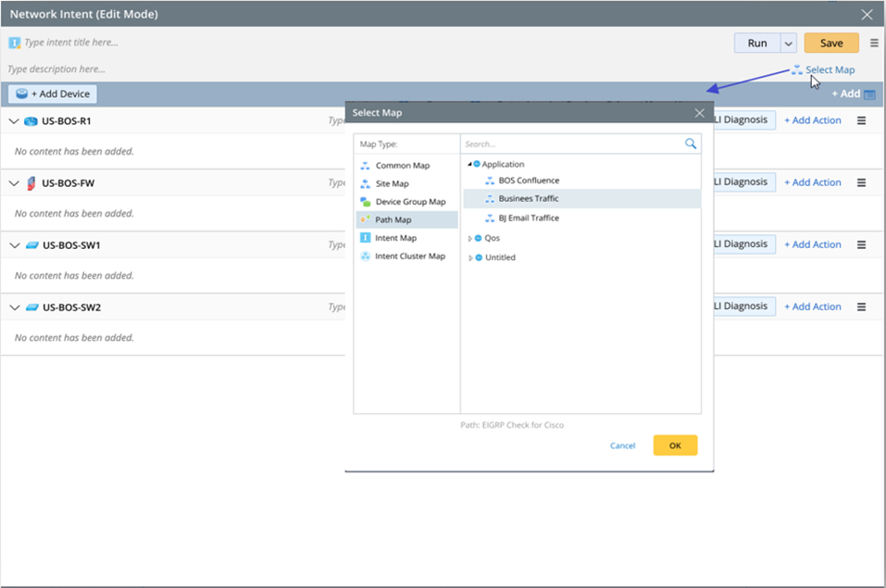Click CLI Diagnosis for US-BOS-SW1
Viewport: 886px width, 588px height.
click(x=744, y=244)
